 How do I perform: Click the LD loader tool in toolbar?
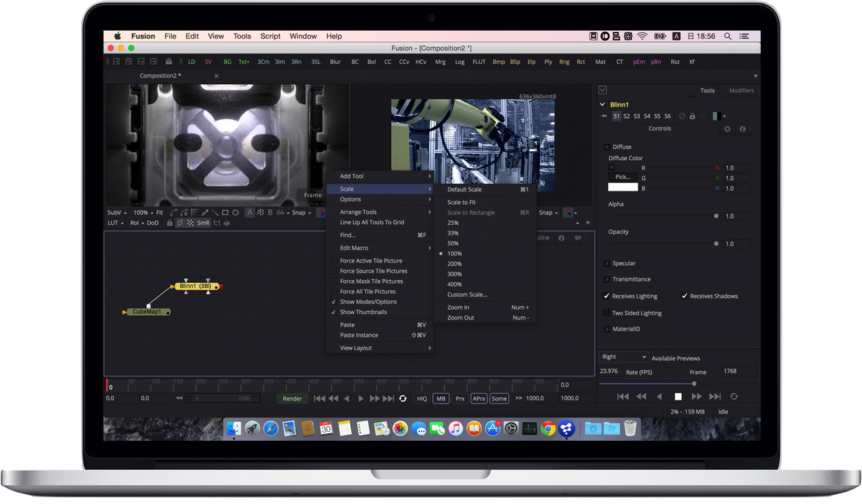coord(191,62)
